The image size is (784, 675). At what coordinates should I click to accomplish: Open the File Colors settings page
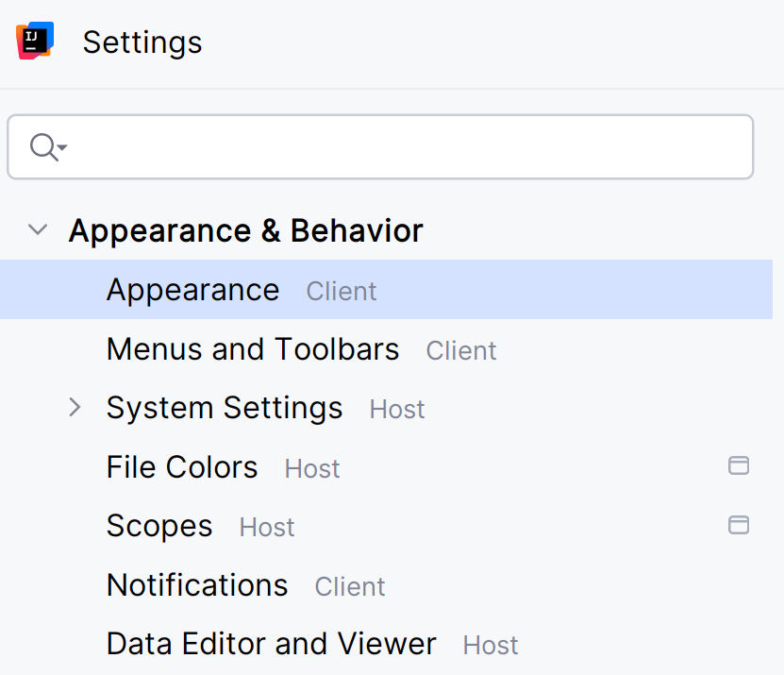(x=182, y=466)
